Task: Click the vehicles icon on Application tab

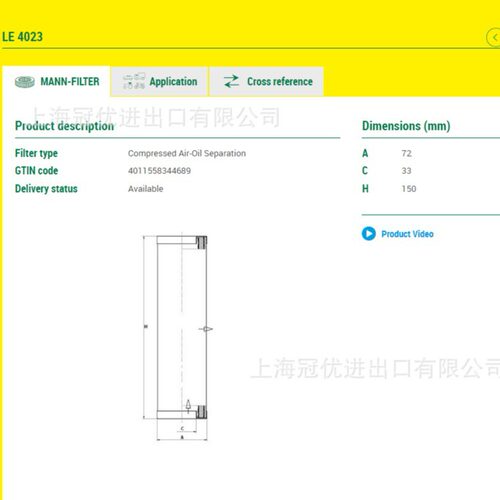Action: coord(134,81)
